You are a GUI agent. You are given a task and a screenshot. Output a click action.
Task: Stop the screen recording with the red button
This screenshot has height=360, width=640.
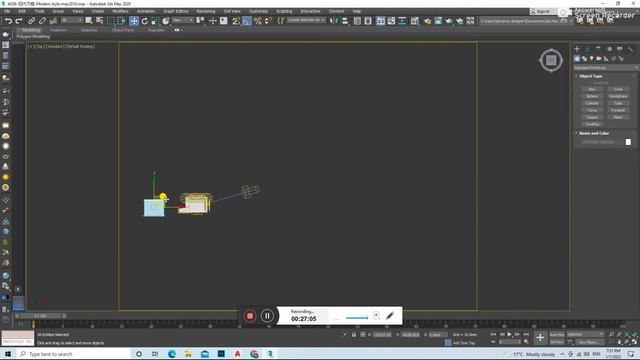[250, 316]
